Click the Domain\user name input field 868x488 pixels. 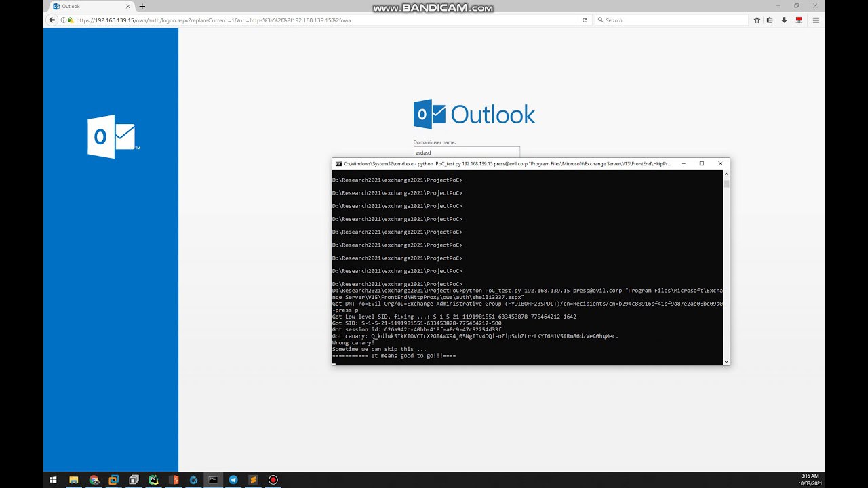click(x=467, y=152)
